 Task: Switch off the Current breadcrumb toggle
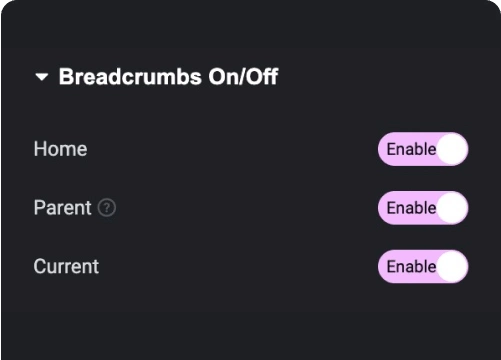(x=423, y=267)
